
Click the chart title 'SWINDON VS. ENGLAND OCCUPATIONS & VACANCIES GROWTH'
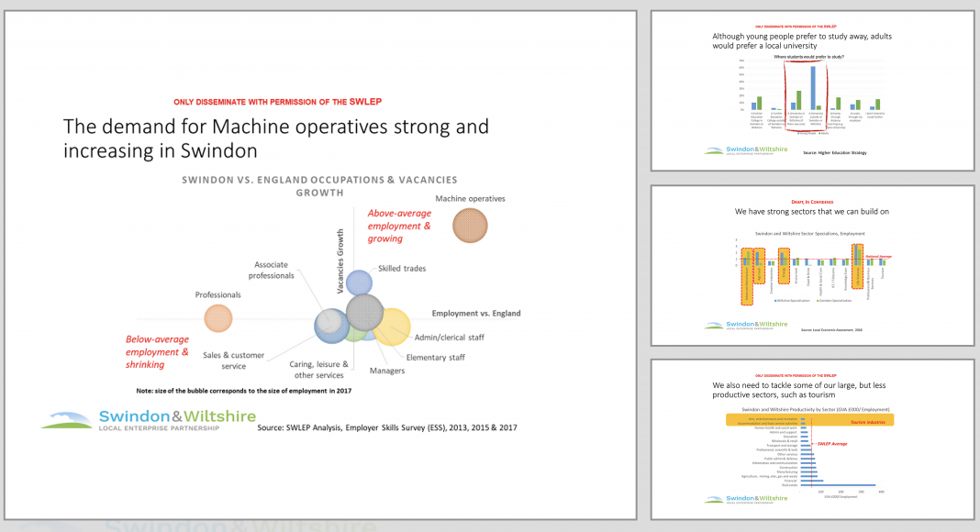click(x=319, y=186)
